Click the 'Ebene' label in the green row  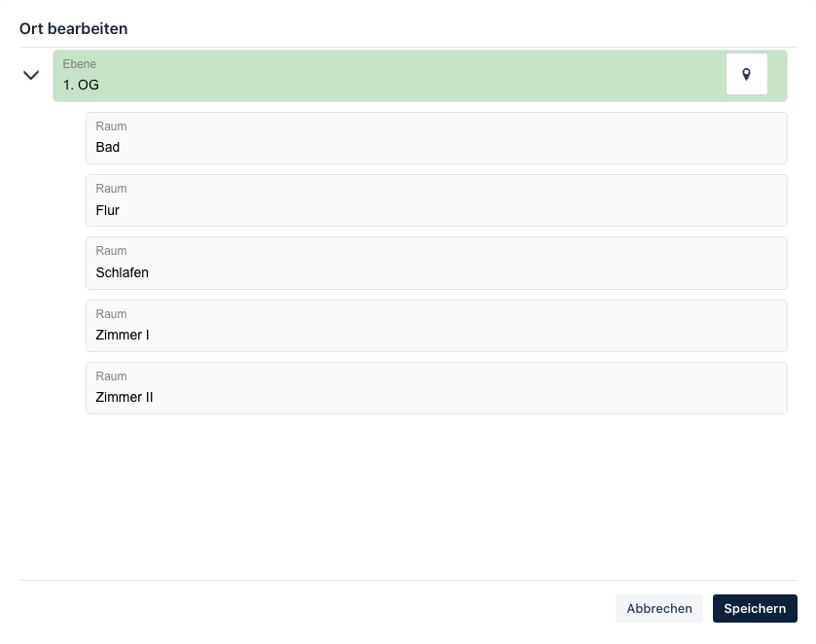pyautogui.click(x=79, y=64)
